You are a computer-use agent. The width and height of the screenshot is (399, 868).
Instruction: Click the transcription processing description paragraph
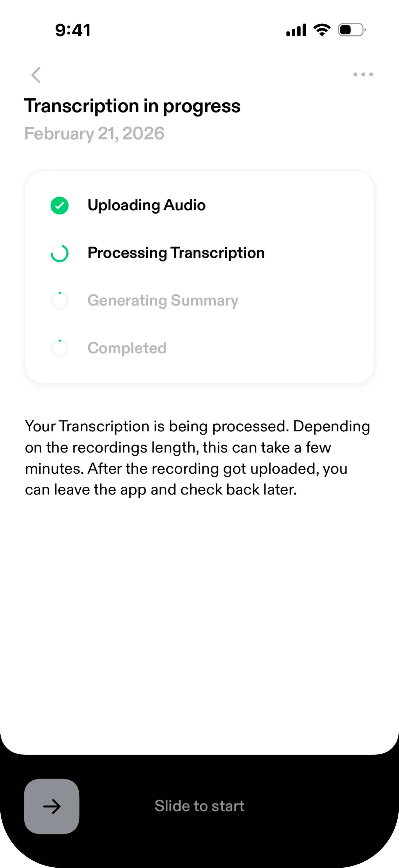(x=198, y=458)
